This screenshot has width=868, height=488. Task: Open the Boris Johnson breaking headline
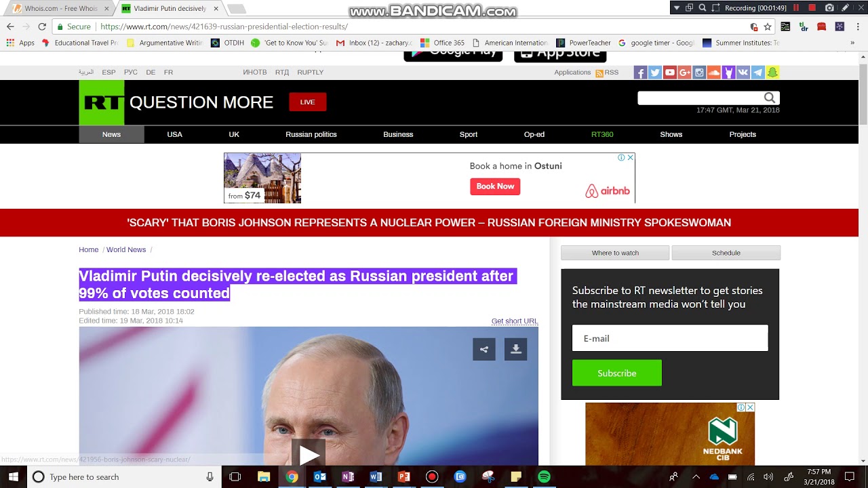(429, 223)
